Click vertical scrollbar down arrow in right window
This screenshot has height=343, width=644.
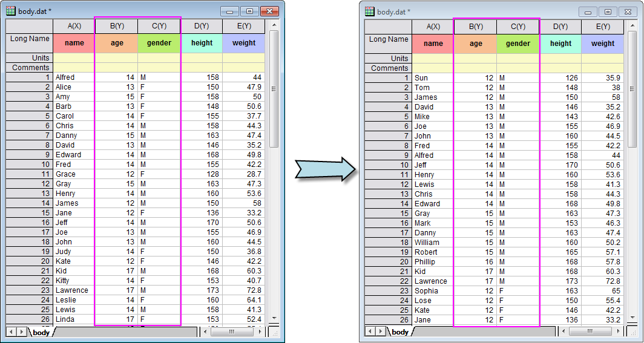633,318
